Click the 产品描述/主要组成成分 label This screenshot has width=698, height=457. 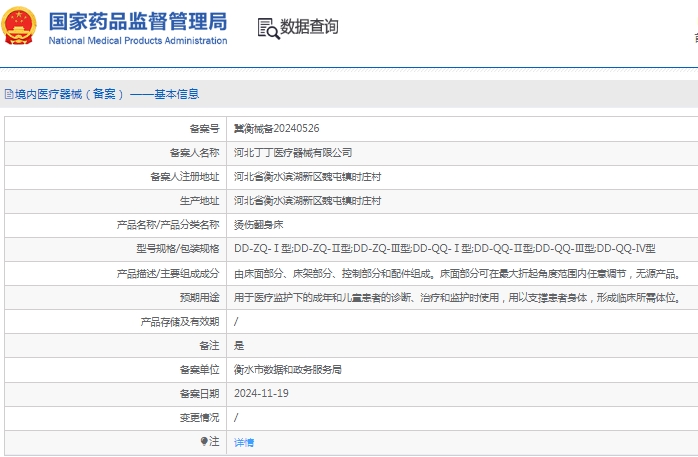[168, 273]
